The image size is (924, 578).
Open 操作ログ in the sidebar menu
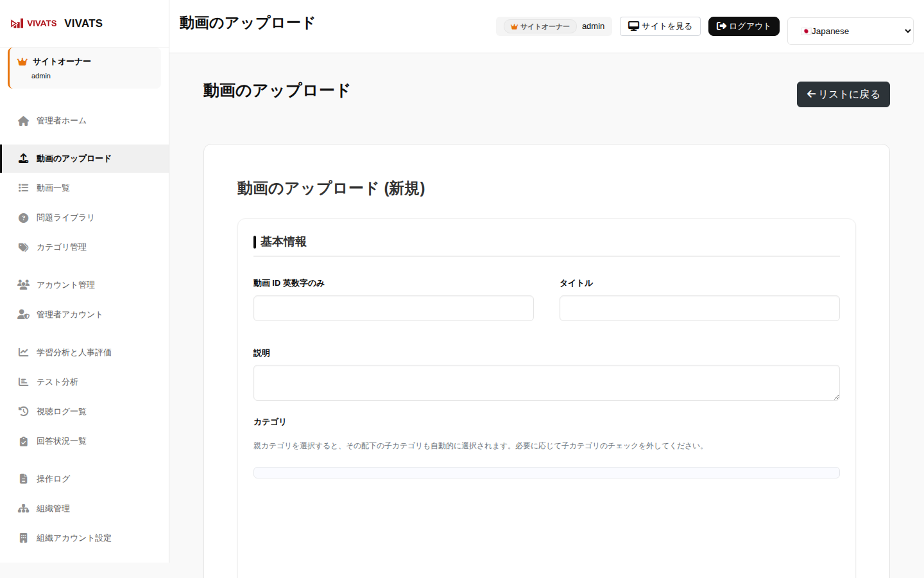click(x=85, y=479)
